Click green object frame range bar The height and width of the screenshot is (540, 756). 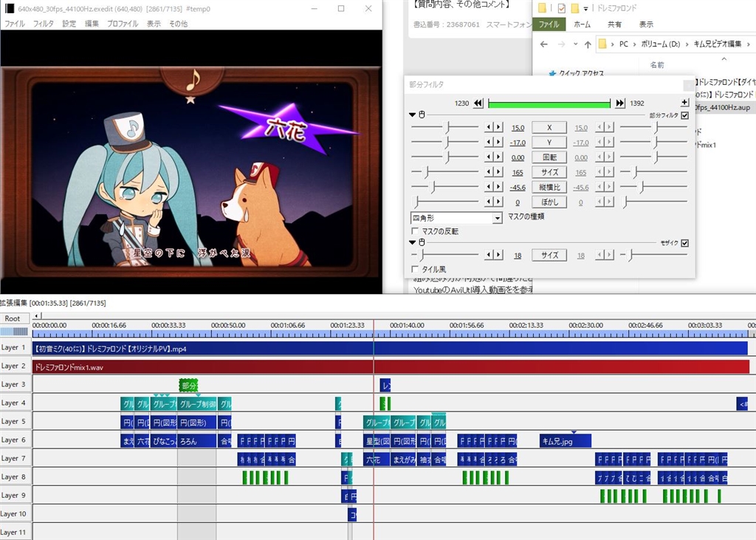click(549, 103)
